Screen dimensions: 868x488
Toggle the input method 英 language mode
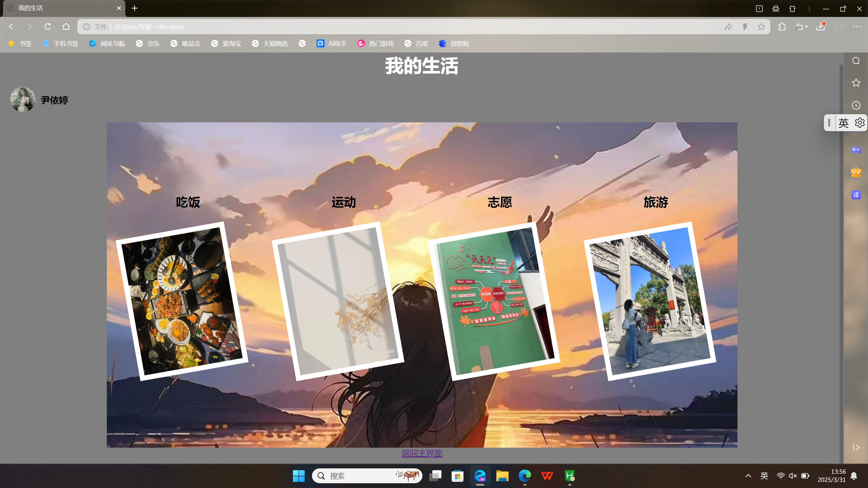[843, 123]
